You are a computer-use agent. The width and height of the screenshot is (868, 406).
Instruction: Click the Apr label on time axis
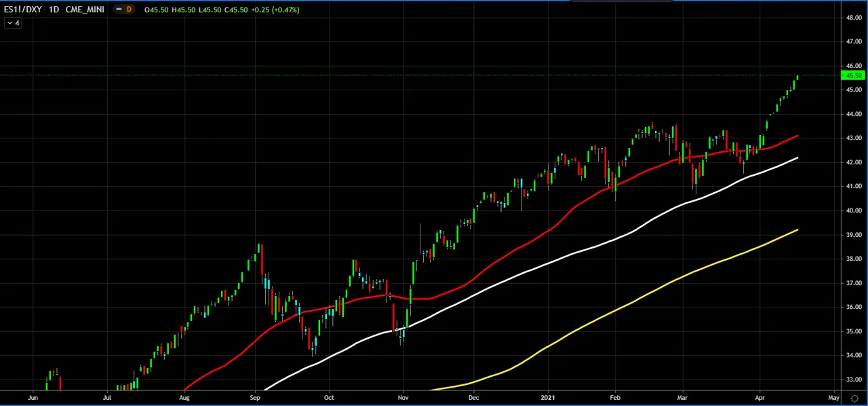coord(759,398)
